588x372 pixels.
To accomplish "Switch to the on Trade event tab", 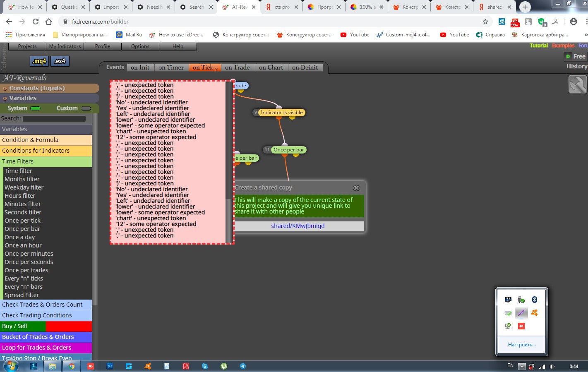I will 238,67.
